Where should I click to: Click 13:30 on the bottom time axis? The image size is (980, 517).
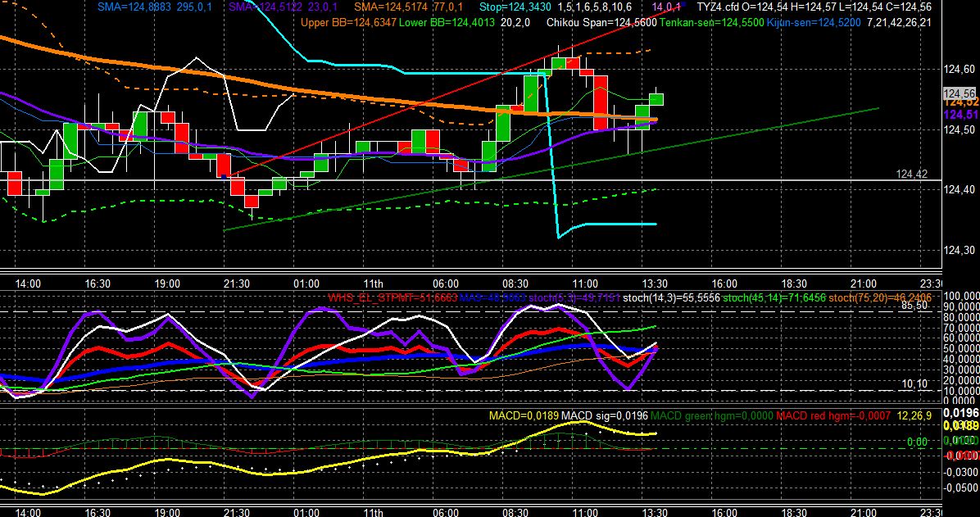pos(655,511)
